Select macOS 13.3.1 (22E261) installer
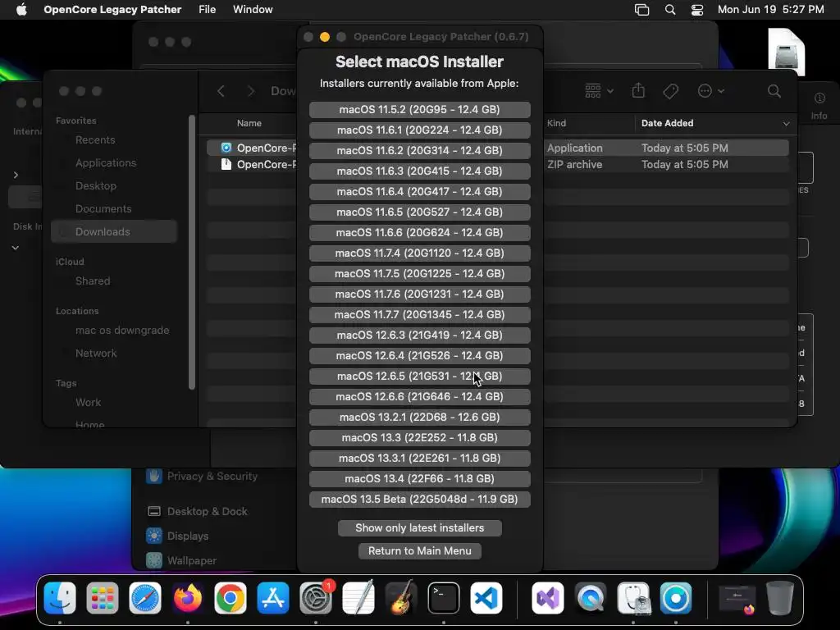The height and width of the screenshot is (630, 840). tap(419, 458)
